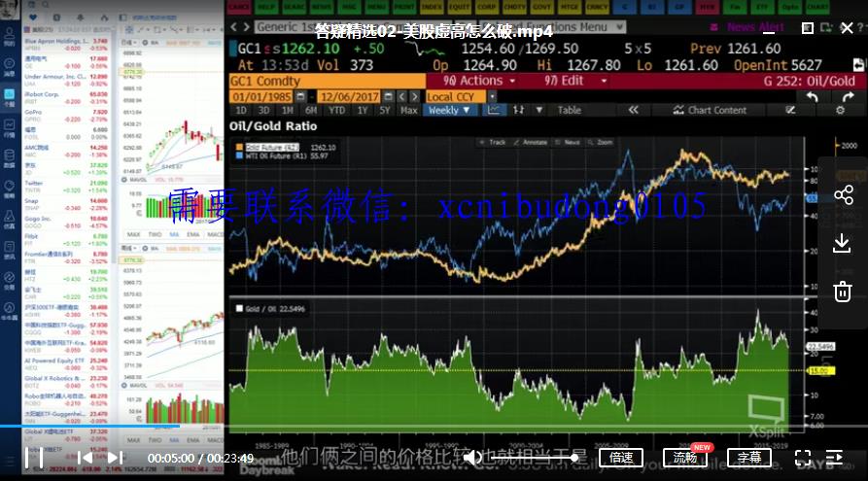The image size is (868, 481).
Task: Select the Twitter row in watchlist
Action: 66,186
